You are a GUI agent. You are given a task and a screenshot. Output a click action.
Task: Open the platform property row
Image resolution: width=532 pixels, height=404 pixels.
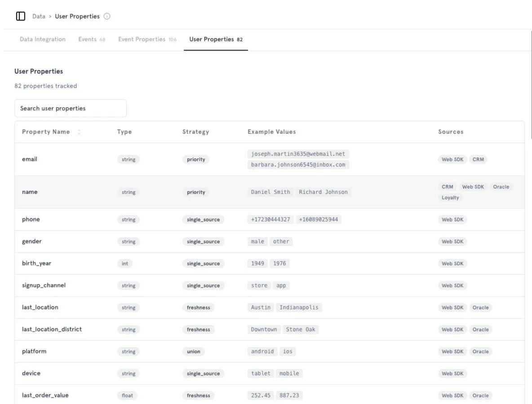pos(270,351)
